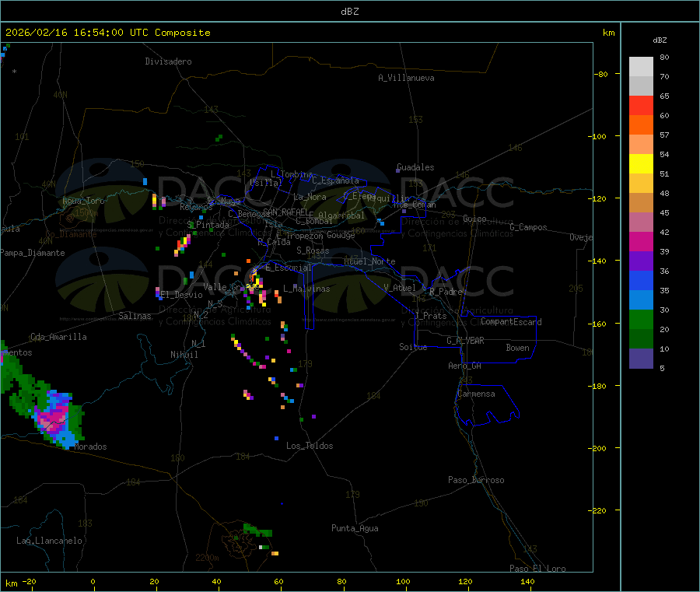Click the SAN_RAFAEL city label
The image size is (700, 592).
285,212
